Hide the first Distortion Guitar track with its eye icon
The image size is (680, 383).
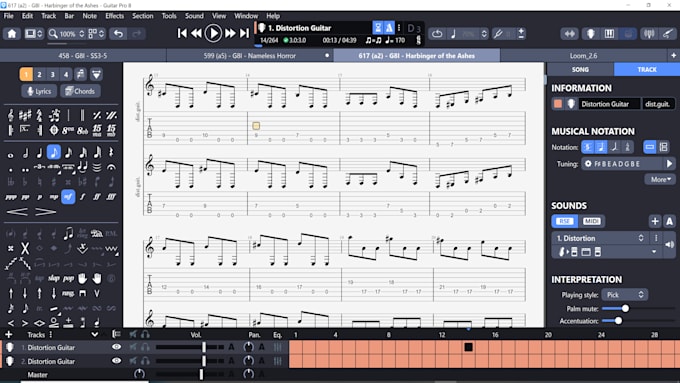116,347
